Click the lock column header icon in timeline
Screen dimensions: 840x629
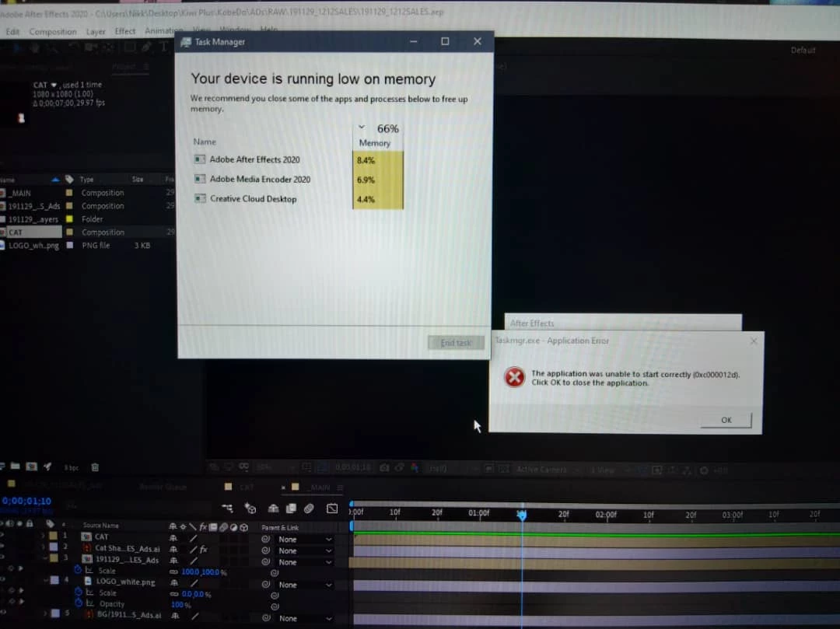30,523
